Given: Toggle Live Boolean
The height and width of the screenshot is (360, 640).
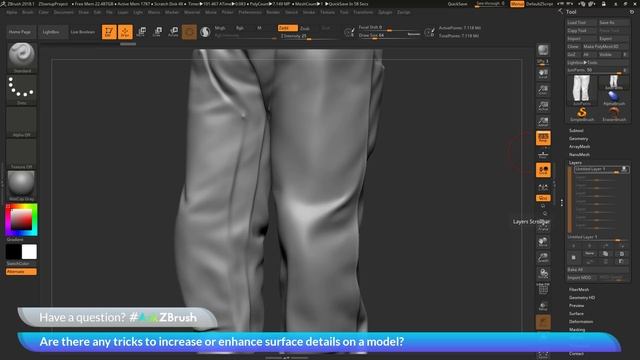Looking at the screenshot, I should [x=83, y=32].
